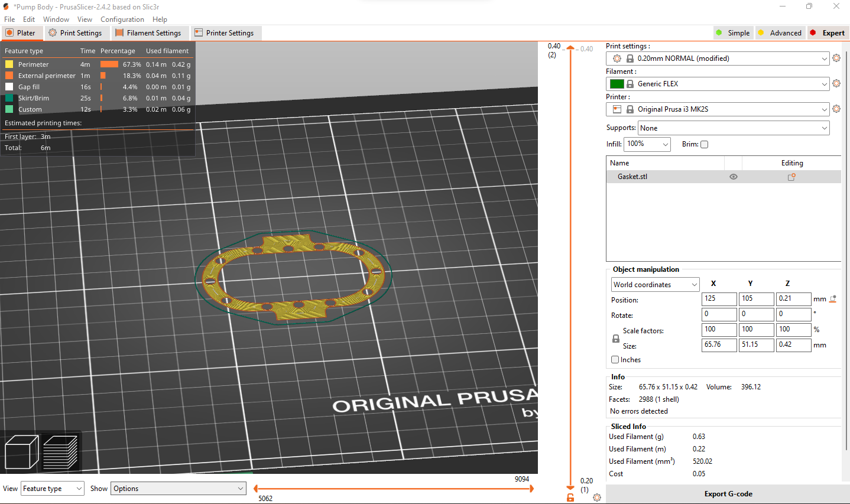Open the Original Prusa i3 MK2S printer dropdown
The height and width of the screenshot is (504, 850).
[x=718, y=109]
